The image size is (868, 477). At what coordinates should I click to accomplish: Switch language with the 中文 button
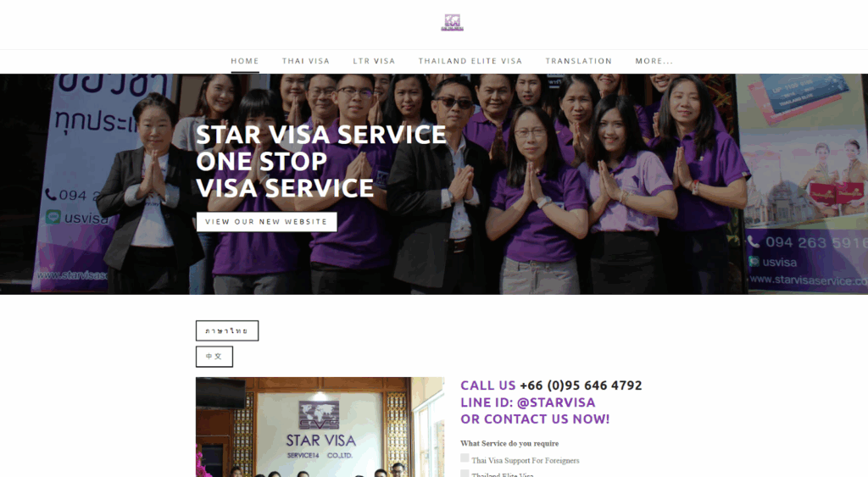click(x=214, y=357)
